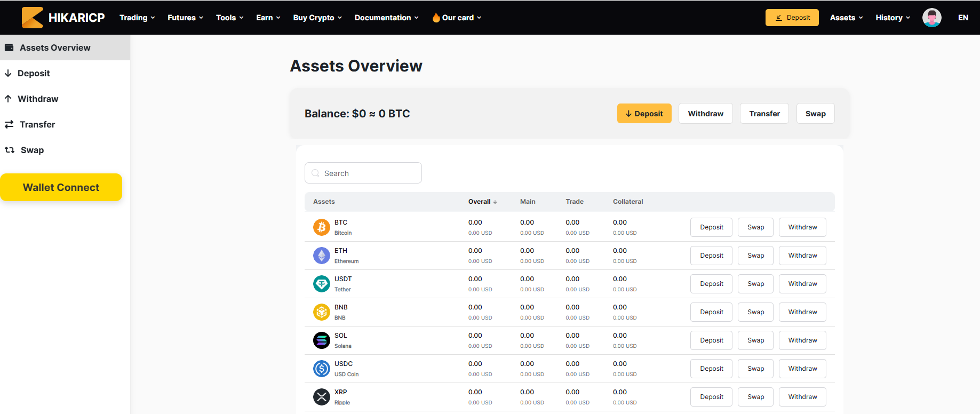Switch language via the EN selector
This screenshot has width=980, height=414.
coord(963,18)
